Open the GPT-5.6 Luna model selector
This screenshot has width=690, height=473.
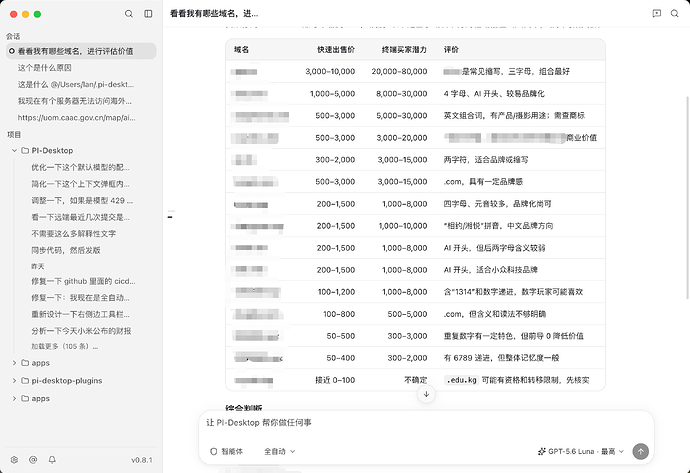point(581,451)
